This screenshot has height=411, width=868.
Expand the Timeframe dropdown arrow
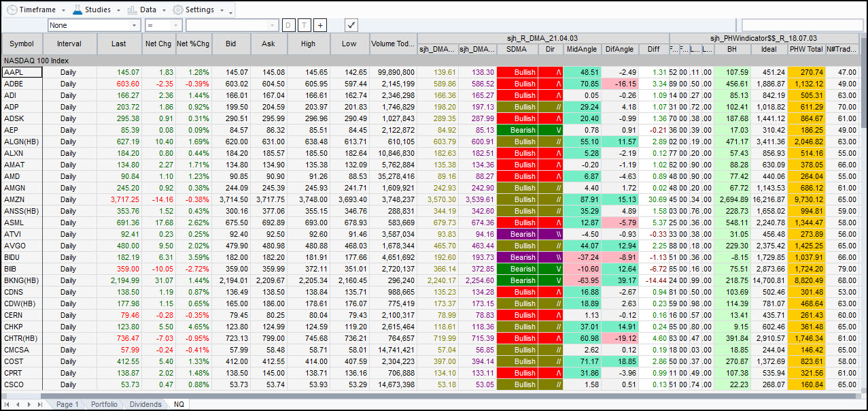tap(63, 10)
